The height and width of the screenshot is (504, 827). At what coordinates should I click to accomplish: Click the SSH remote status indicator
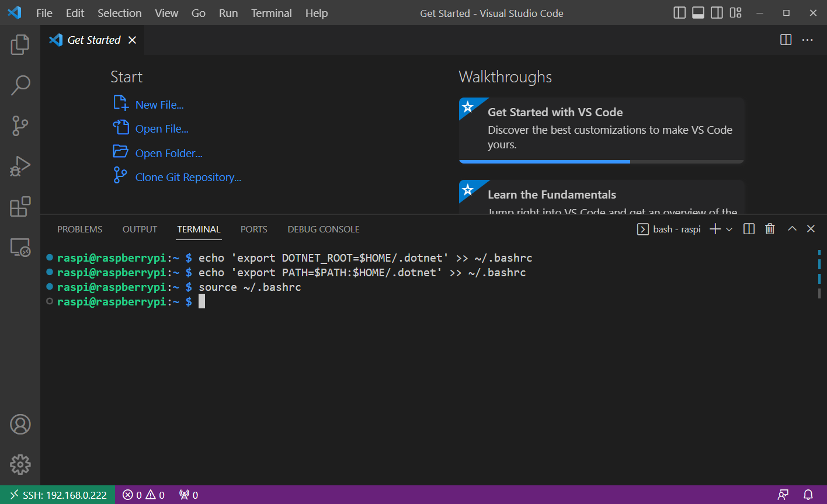tap(58, 495)
